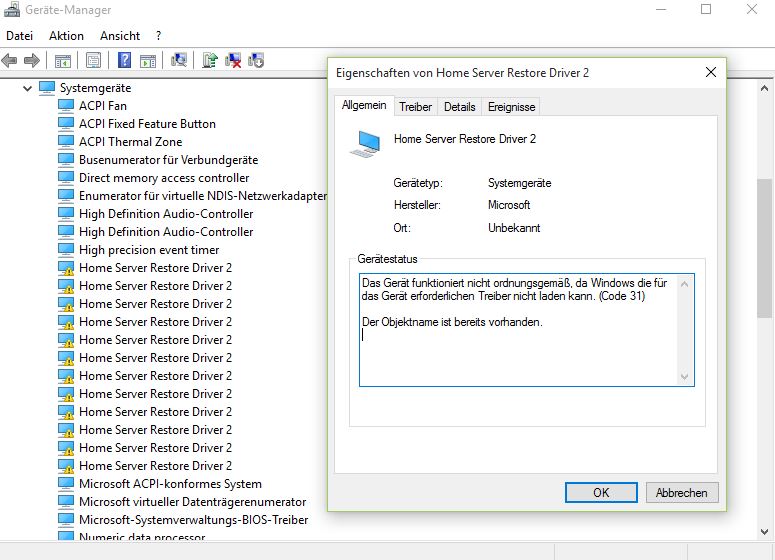
Task: Click the icon beside ACPI Thermal Zone
Action: 66,142
